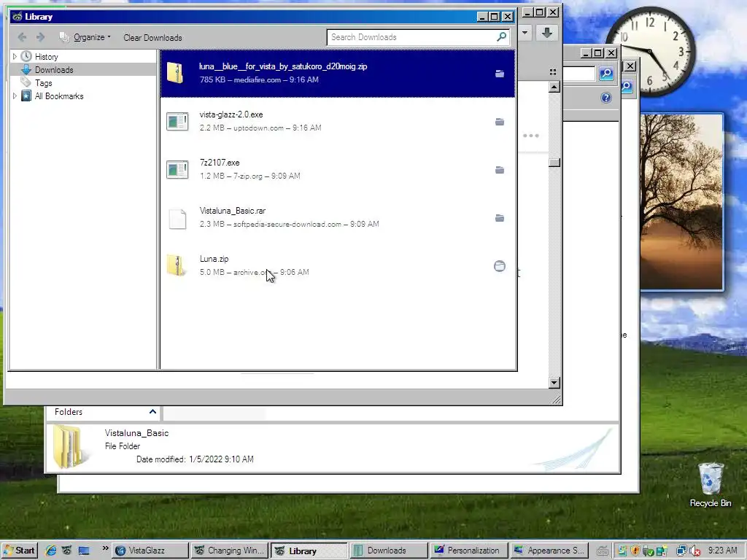This screenshot has width=747, height=560.
Task: Switch to Downloads taskbar button
Action: [x=389, y=551]
